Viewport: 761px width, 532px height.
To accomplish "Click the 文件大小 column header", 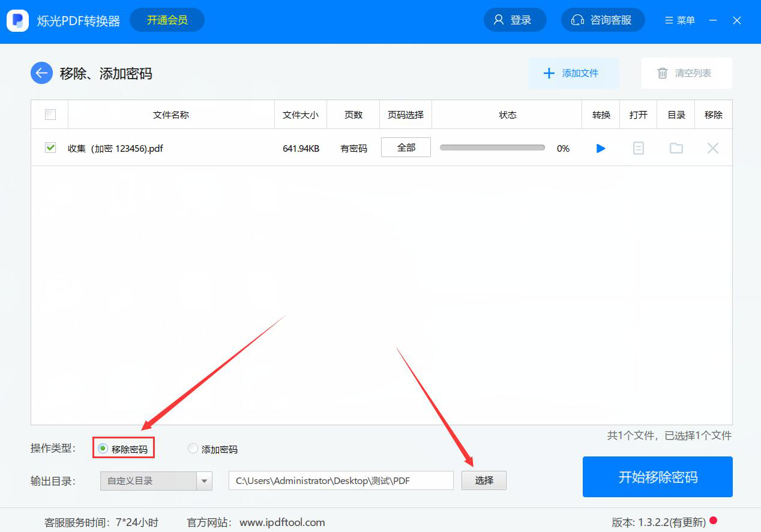I will (301, 115).
